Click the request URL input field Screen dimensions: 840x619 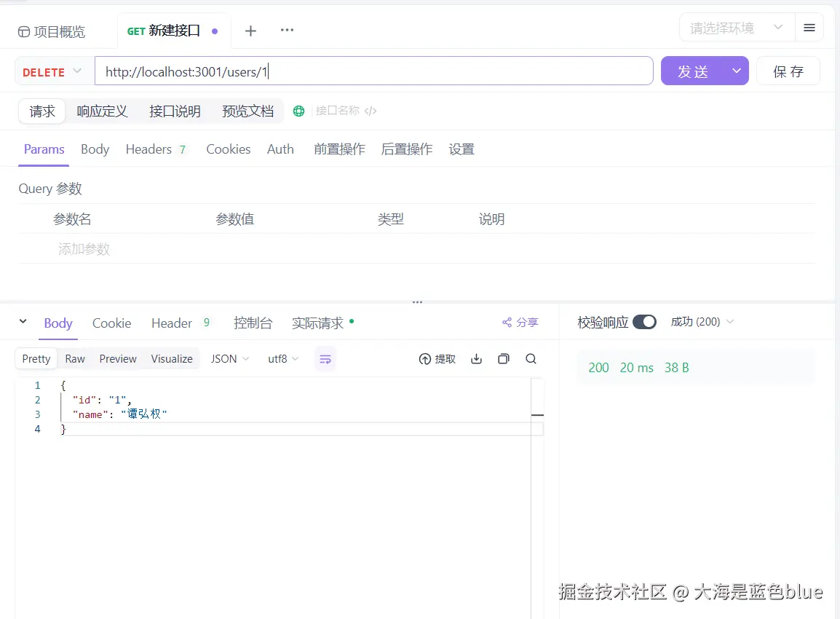point(373,71)
